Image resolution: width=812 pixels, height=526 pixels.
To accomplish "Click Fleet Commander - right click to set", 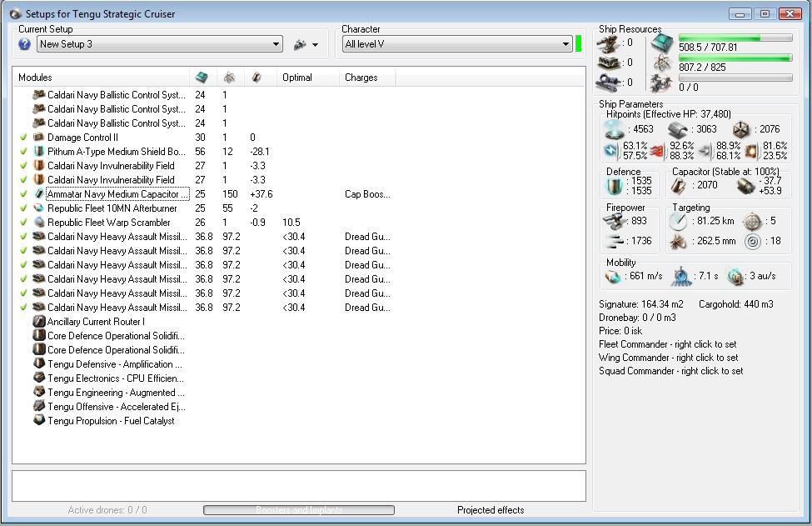I will (x=668, y=344).
